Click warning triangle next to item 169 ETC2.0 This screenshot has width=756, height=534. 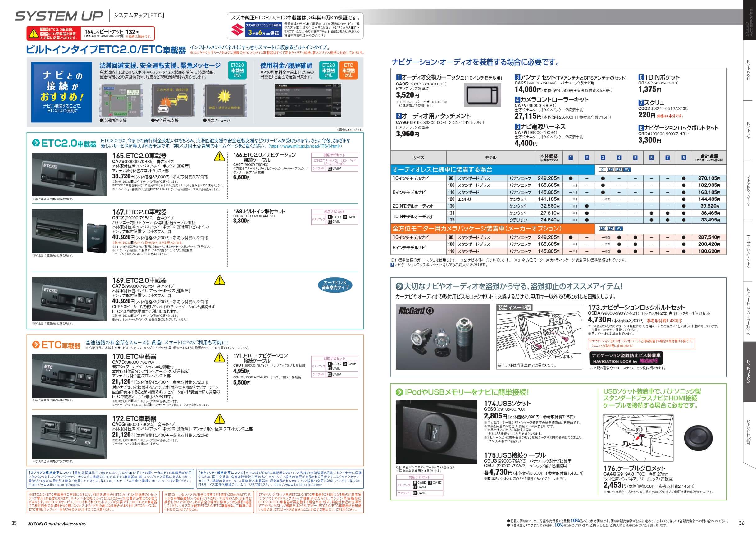tap(219, 280)
